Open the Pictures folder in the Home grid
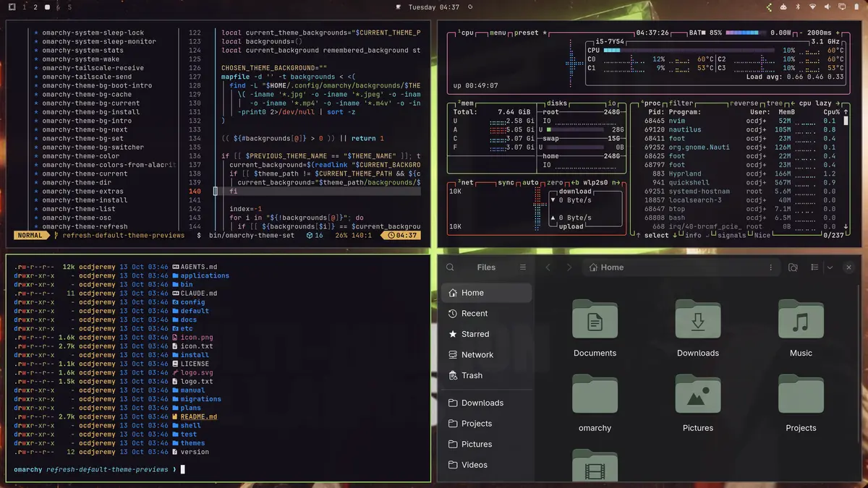This screenshot has height=488, width=868. click(698, 394)
